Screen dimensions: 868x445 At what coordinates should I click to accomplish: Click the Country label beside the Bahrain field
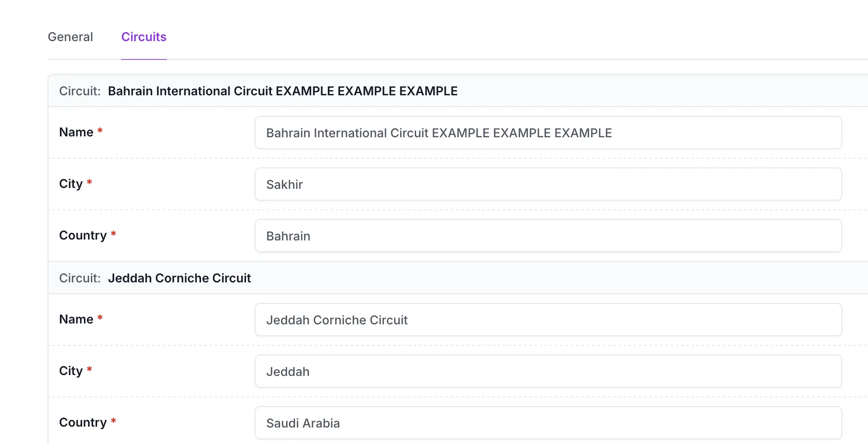pyautogui.click(x=83, y=235)
